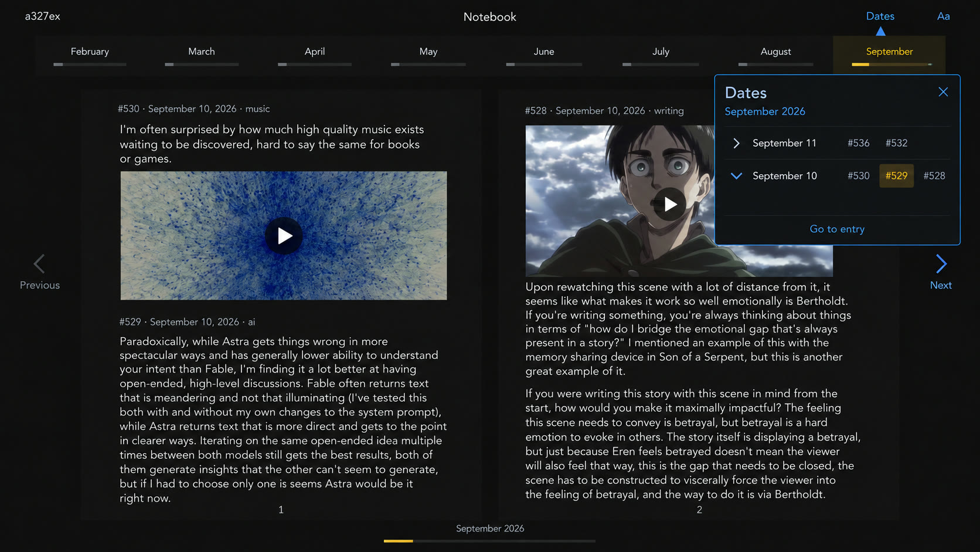Viewport: 980px width, 552px height.
Task: Switch to the February tab
Action: tap(90, 52)
